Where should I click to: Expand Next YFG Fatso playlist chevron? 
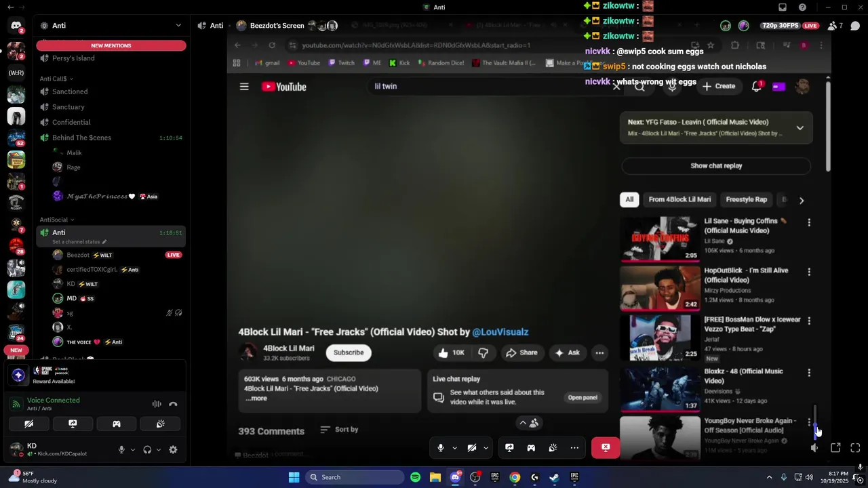(x=800, y=127)
